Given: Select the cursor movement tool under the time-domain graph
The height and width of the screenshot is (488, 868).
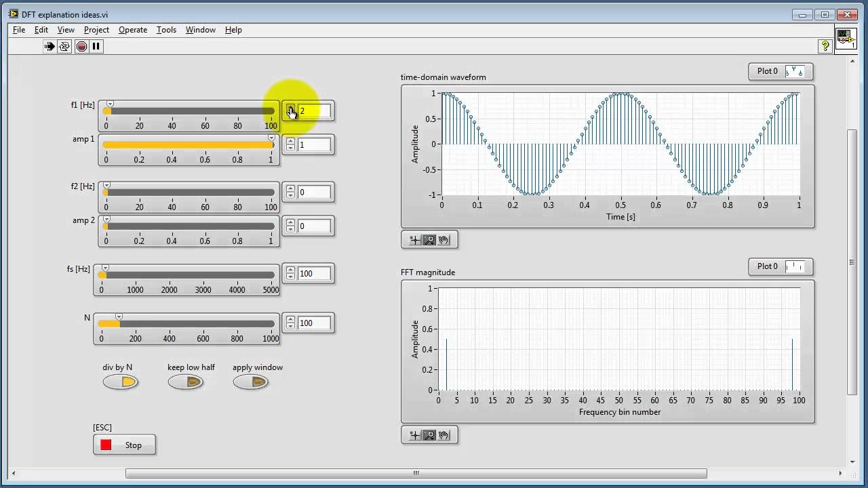Looking at the screenshot, I should point(415,240).
